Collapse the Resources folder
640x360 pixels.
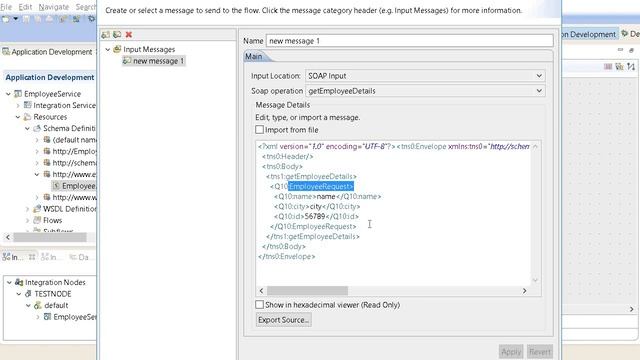coord(18,117)
